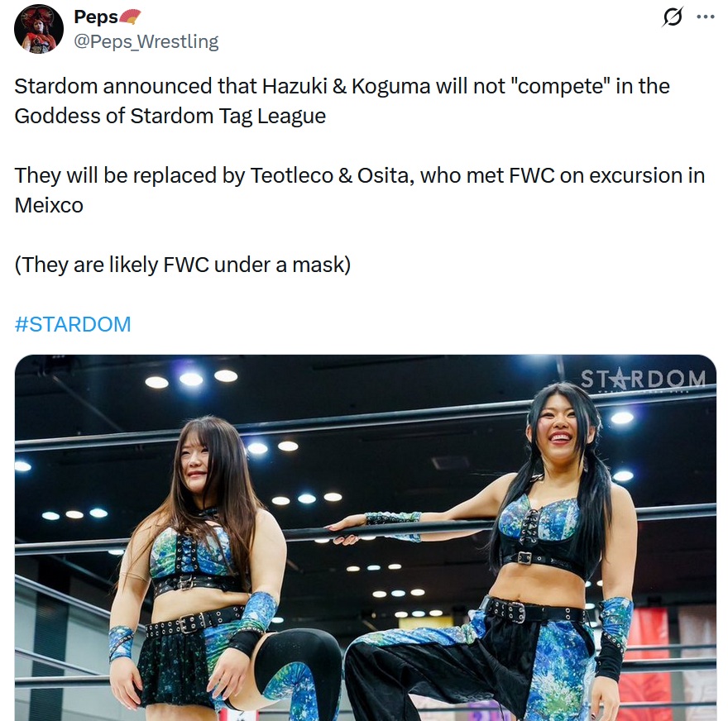Visit the @Peps_Wrestling handle

pyautogui.click(x=146, y=41)
